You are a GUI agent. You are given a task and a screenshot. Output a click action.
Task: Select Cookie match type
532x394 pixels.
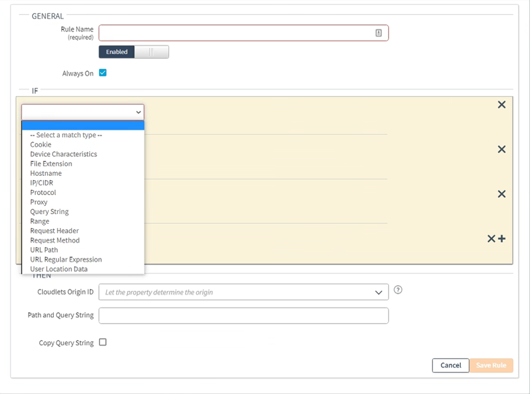click(83, 145)
